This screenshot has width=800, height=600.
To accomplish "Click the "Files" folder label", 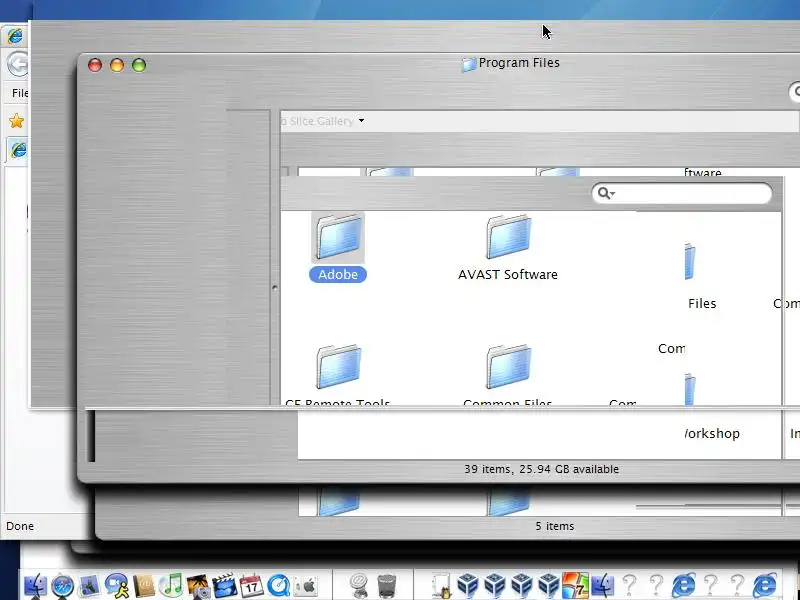I will pyautogui.click(x=702, y=304).
